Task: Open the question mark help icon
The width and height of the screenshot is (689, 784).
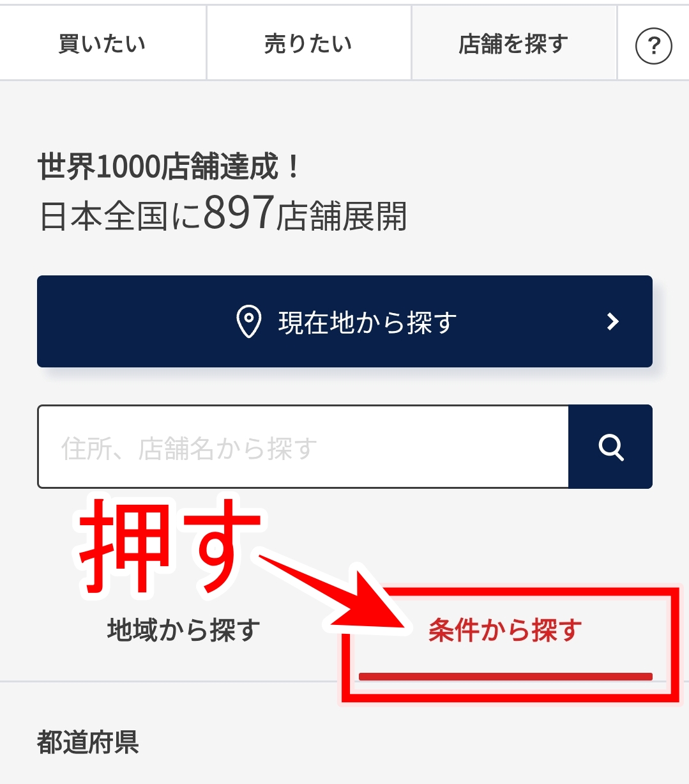Action: click(x=653, y=45)
